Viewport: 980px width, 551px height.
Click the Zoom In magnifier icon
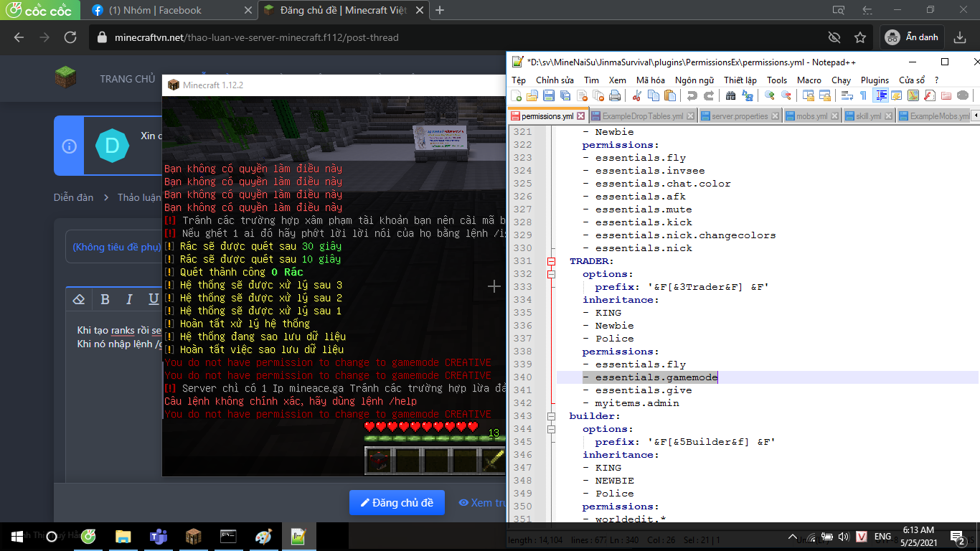tap(769, 95)
